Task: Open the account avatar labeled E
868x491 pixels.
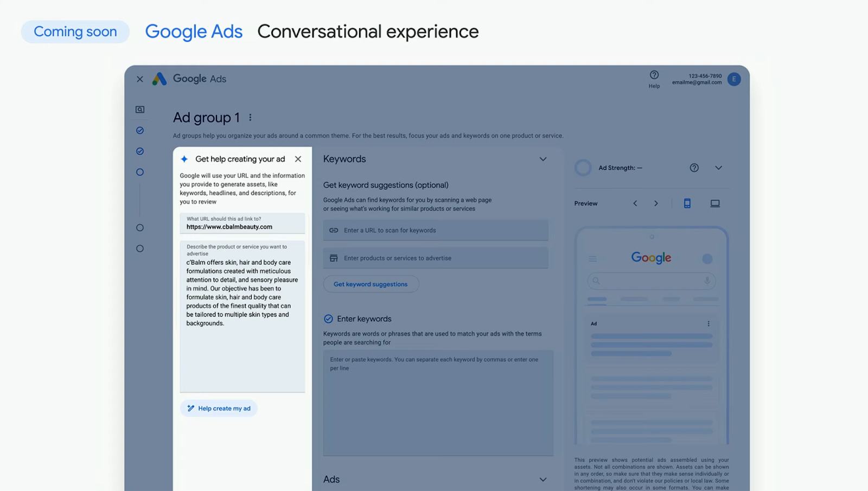Action: [x=734, y=79]
